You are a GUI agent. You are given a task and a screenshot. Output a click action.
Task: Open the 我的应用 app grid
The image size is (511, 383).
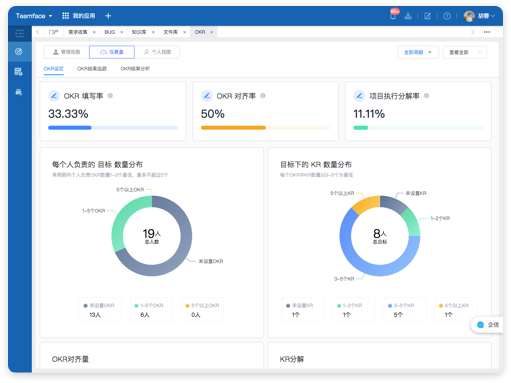(79, 16)
